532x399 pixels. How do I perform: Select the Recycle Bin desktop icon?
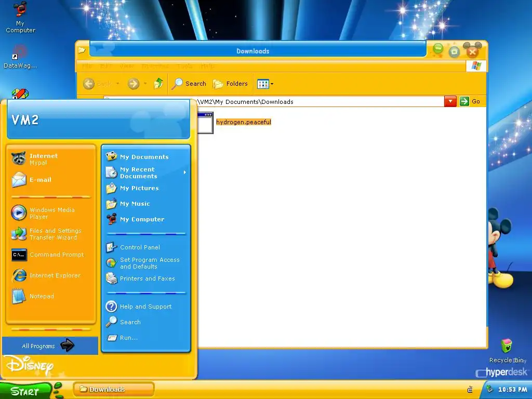pos(507,351)
